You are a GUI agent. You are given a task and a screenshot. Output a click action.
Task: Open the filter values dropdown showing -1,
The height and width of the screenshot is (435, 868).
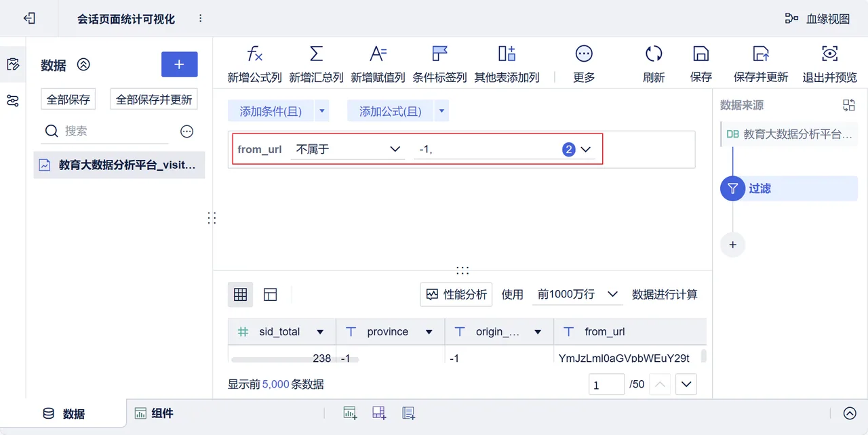(x=505, y=149)
